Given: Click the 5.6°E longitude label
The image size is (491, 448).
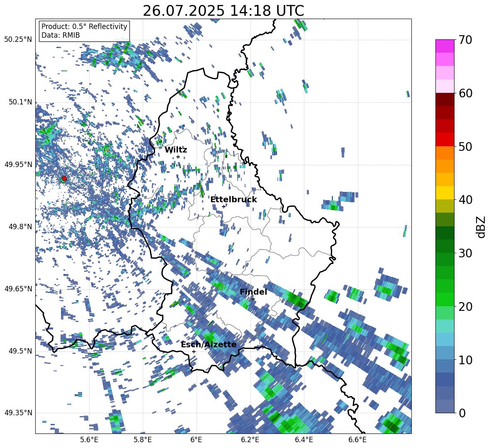Looking at the screenshot, I should coord(89,440).
